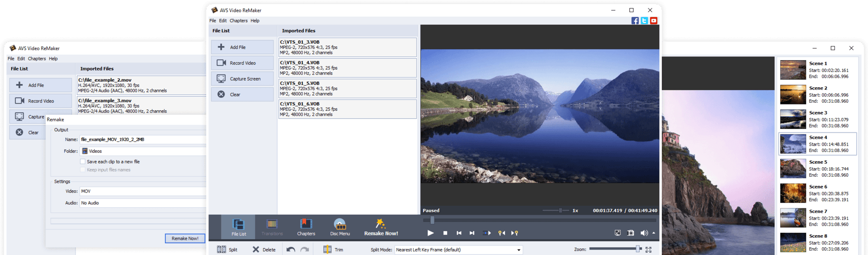The image size is (868, 255).
Task: Click Record Video in the front VOB window
Action: 242,63
